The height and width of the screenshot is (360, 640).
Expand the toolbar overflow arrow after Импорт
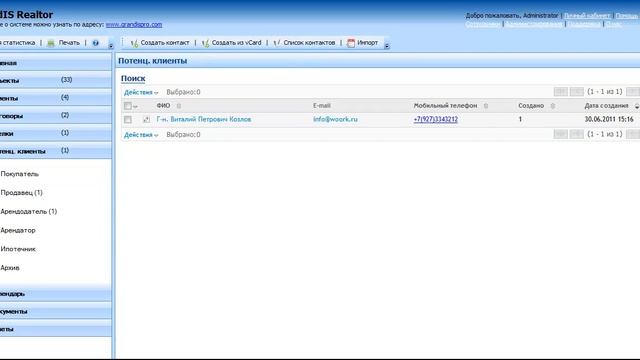(387, 46)
